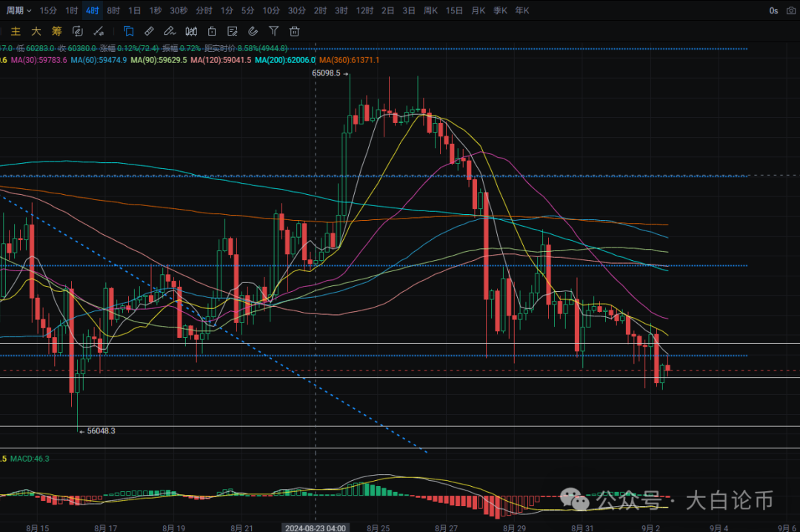Switch to the 1分 timeframe

pos(227,10)
